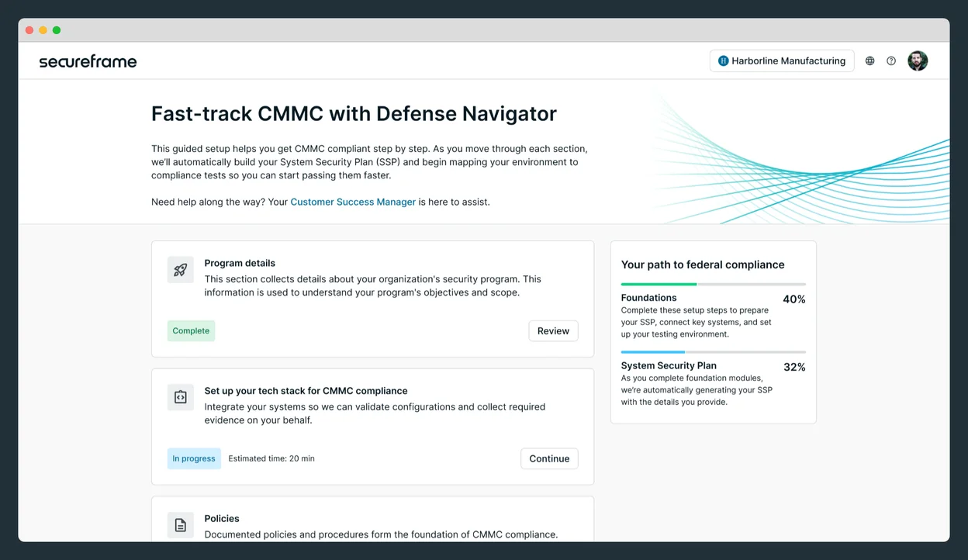The width and height of the screenshot is (968, 560).
Task: Click the Complete status badge
Action: tap(191, 330)
